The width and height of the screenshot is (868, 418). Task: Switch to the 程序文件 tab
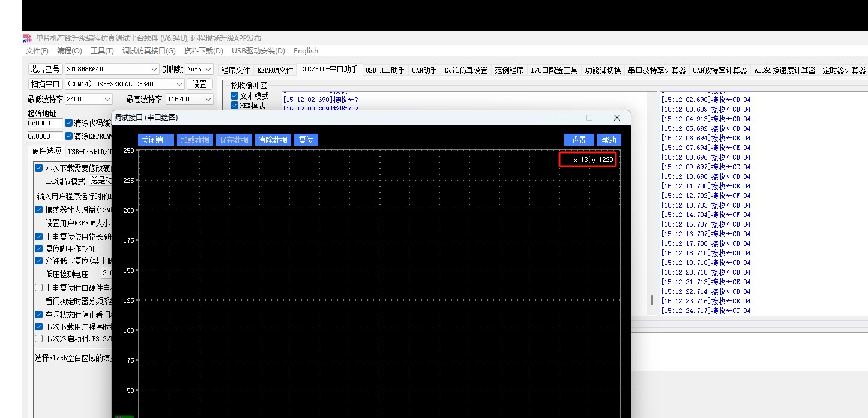235,70
